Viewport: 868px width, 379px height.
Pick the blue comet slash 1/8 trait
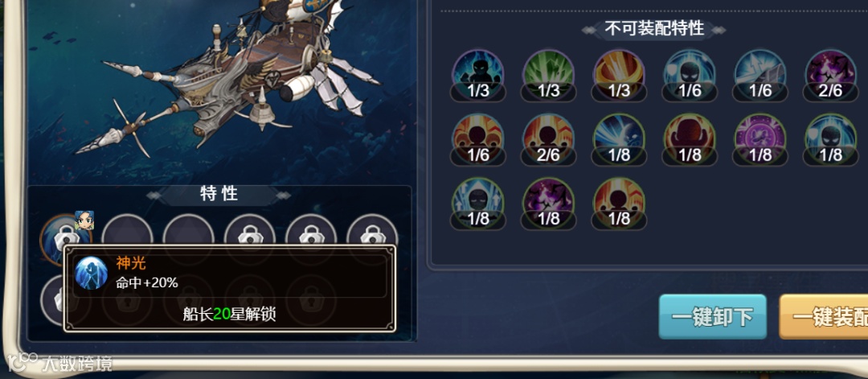point(619,140)
